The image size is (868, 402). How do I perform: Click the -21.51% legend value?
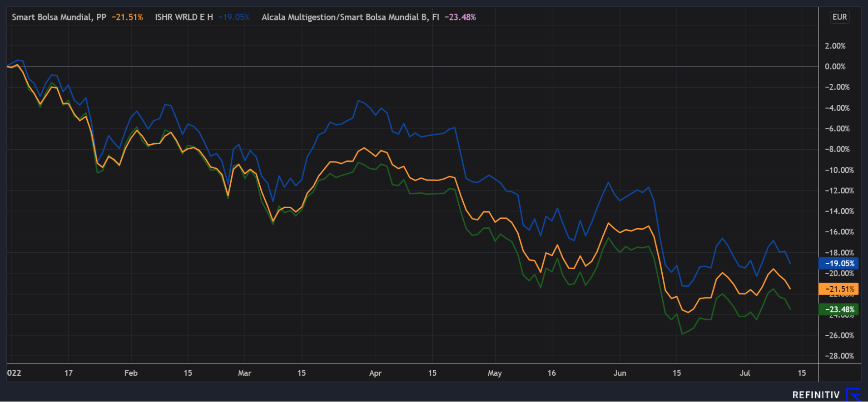pos(127,17)
